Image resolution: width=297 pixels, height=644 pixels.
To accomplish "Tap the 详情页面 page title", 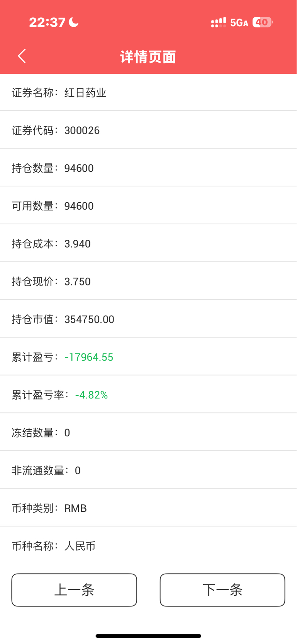I will coord(148,57).
